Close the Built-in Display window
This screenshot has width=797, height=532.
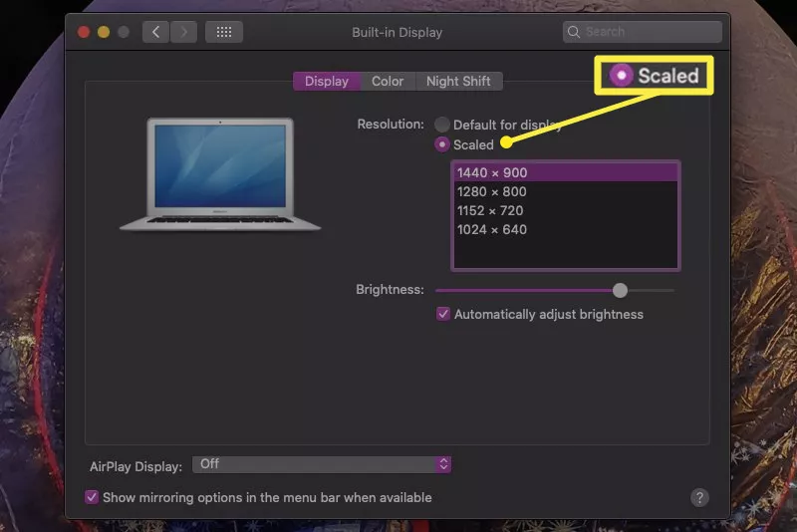[x=84, y=33]
